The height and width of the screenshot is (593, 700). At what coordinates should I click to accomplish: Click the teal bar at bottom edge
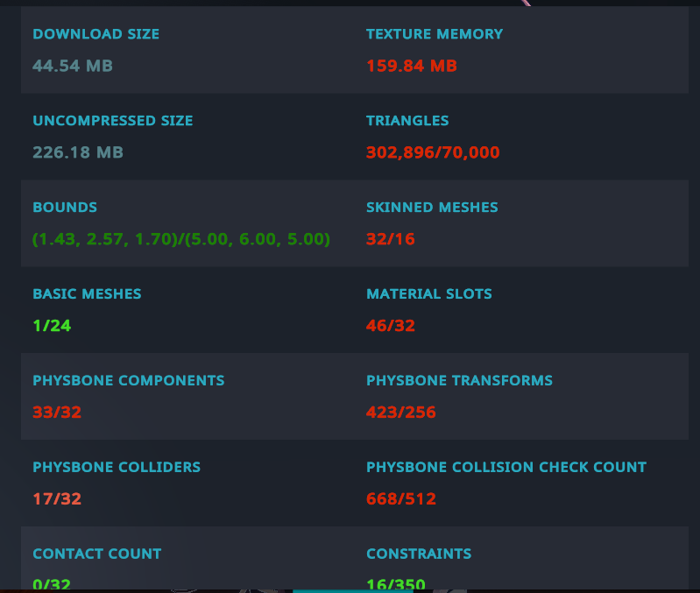(353, 591)
